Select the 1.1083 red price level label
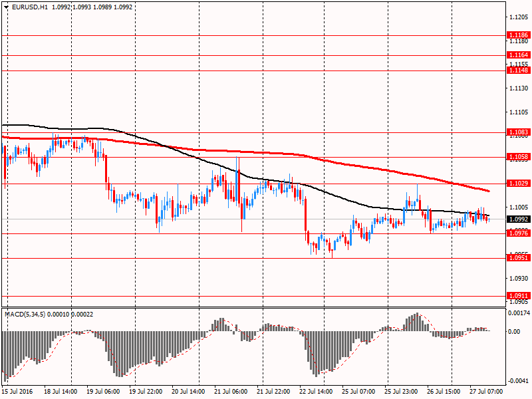532x399 pixels. tap(519, 132)
